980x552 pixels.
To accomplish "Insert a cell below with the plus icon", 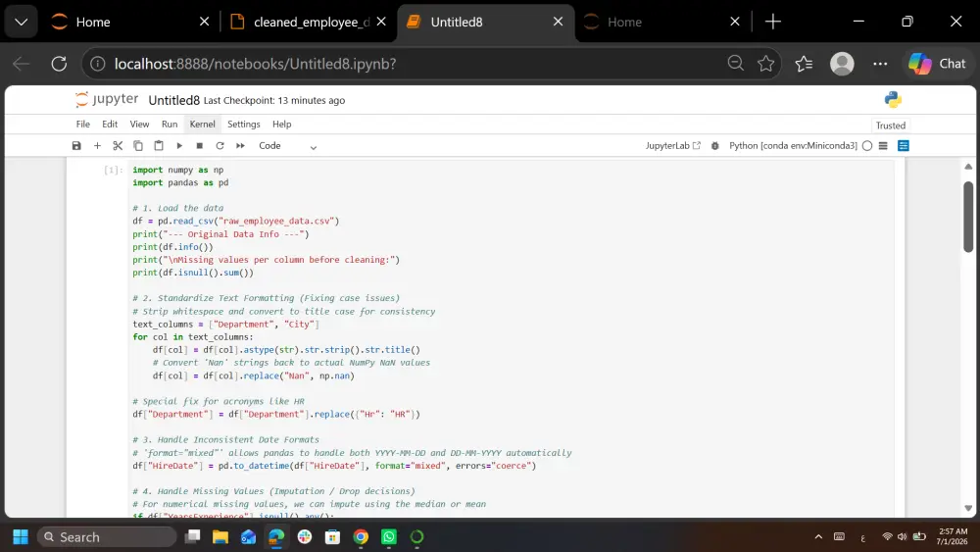I will [x=97, y=146].
